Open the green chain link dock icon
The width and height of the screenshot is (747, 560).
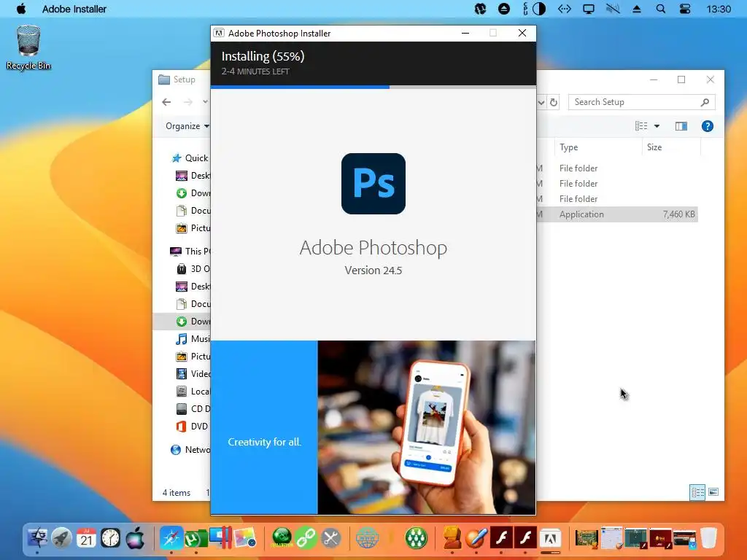(x=306, y=538)
